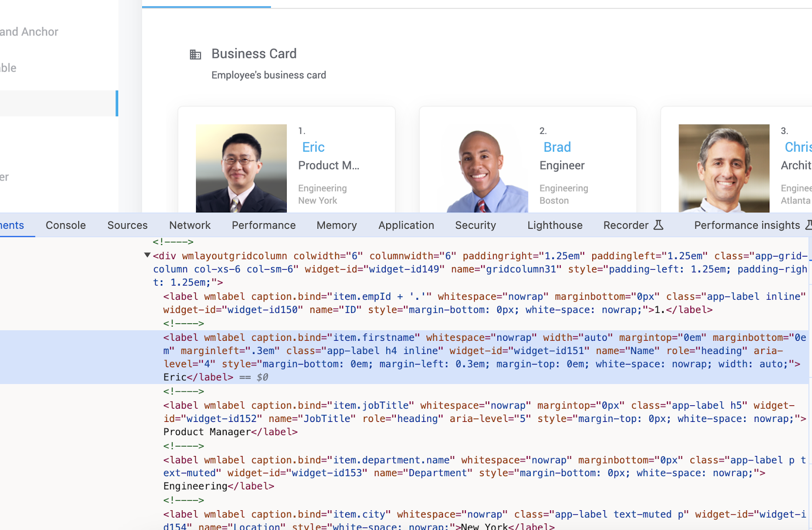The width and height of the screenshot is (812, 530).
Task: Open the Lighthouse tab
Action: (x=555, y=225)
